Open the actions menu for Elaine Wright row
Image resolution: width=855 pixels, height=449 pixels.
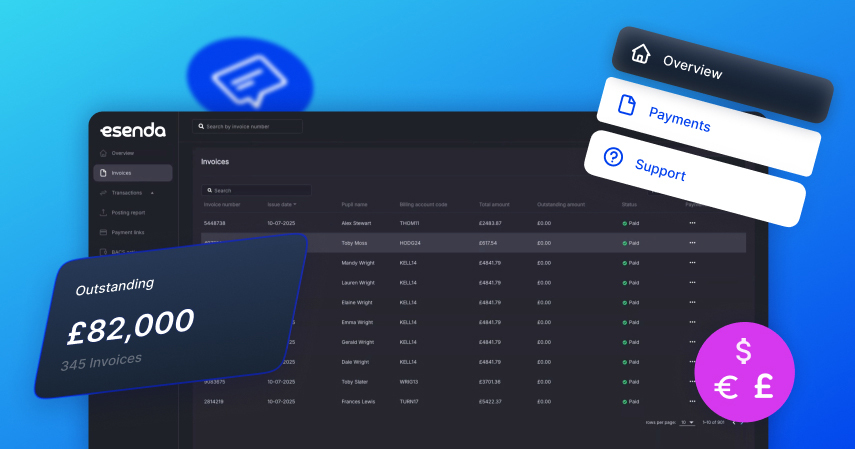click(693, 302)
